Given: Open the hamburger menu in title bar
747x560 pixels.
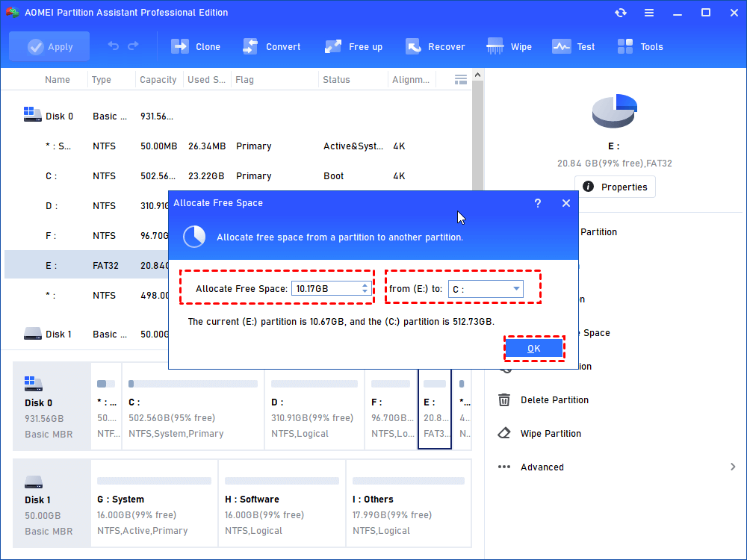Looking at the screenshot, I should click(649, 13).
